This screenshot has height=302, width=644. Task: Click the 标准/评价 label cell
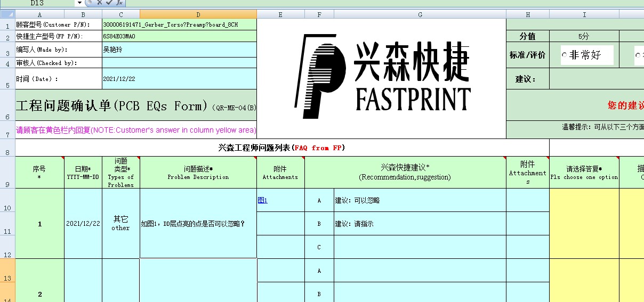point(528,55)
